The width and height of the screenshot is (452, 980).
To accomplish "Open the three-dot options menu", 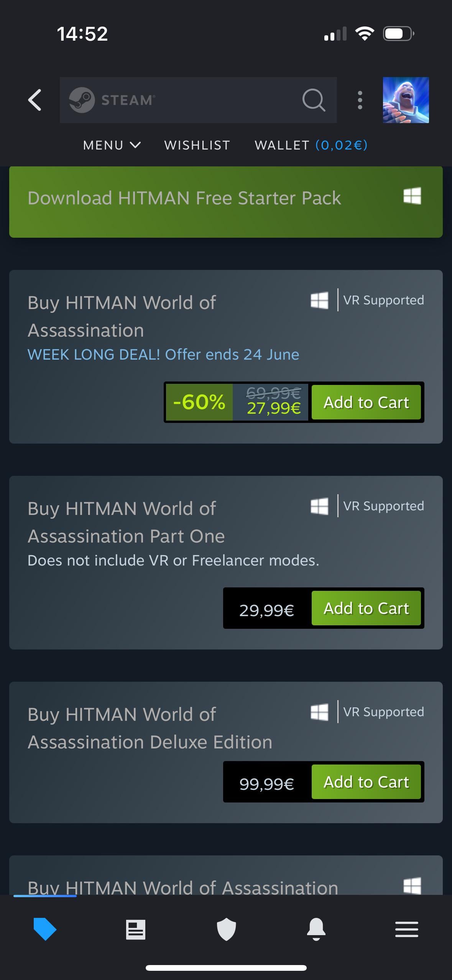I will click(x=360, y=100).
